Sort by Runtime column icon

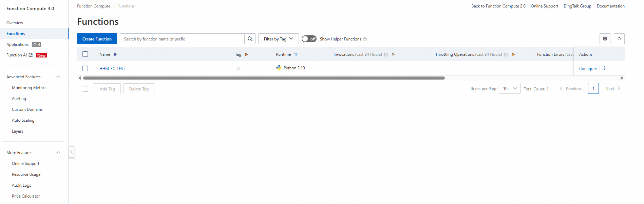click(296, 54)
